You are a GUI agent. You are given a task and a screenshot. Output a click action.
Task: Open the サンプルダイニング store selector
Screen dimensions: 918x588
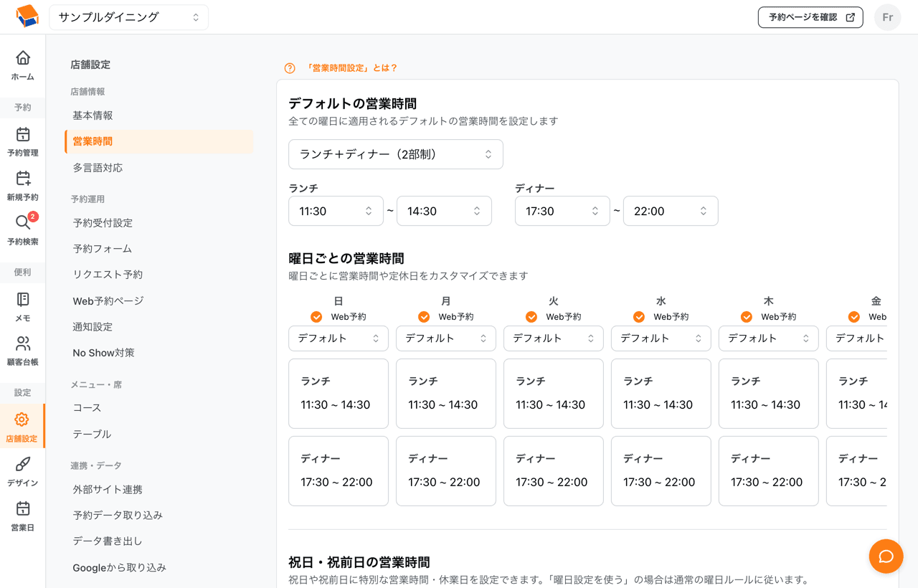129,17
